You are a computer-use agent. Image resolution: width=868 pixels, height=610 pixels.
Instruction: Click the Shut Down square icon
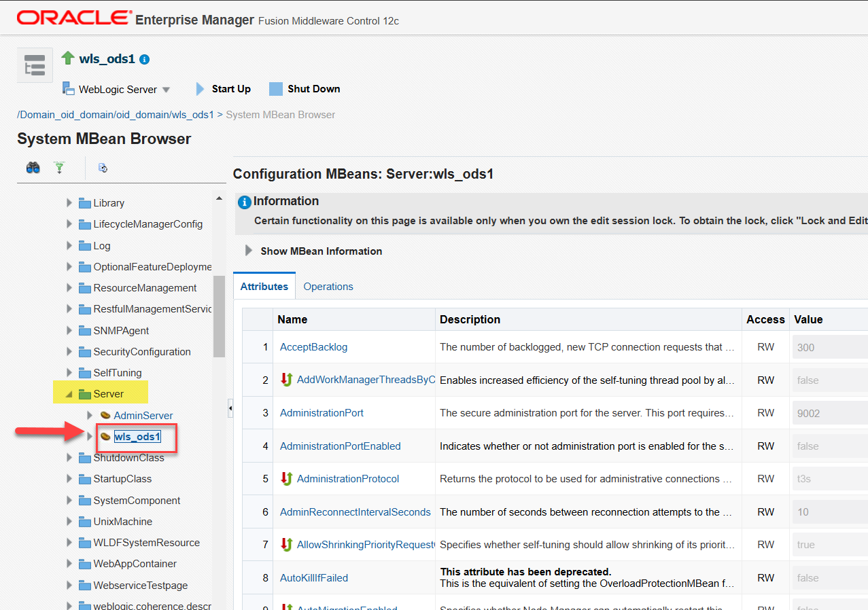(x=275, y=89)
